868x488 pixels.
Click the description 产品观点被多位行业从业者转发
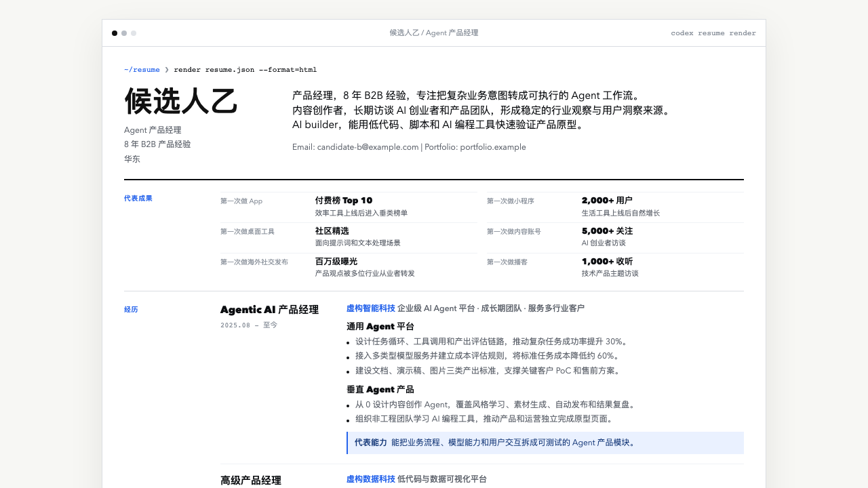click(x=365, y=274)
